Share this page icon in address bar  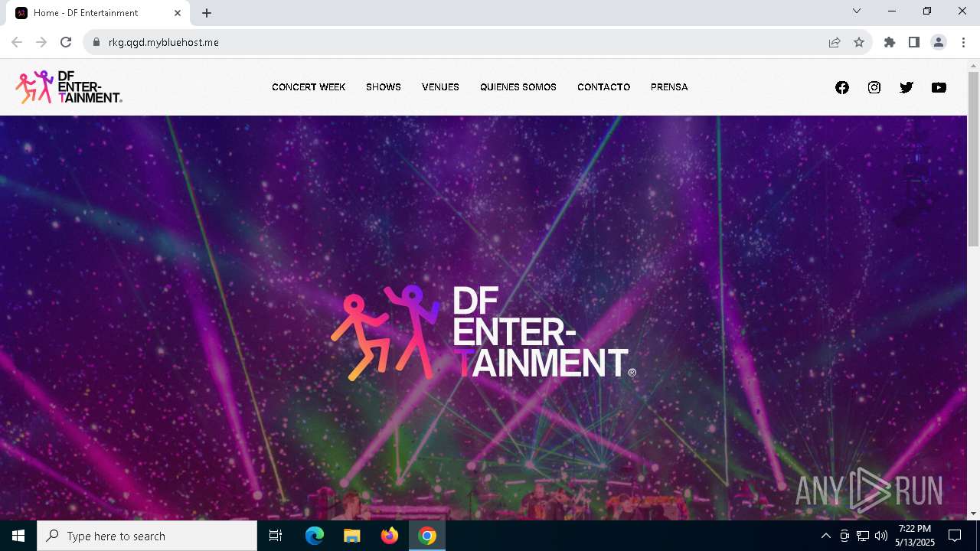[x=835, y=42]
